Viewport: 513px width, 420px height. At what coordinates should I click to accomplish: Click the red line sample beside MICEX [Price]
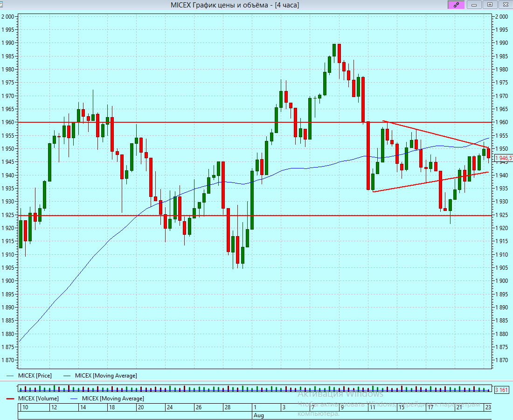pyautogui.click(x=10, y=376)
